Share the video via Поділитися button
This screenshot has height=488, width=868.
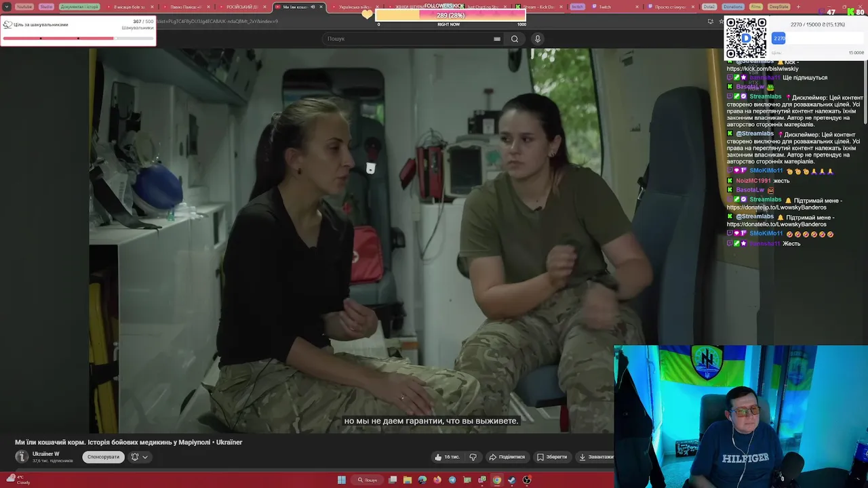tap(507, 457)
